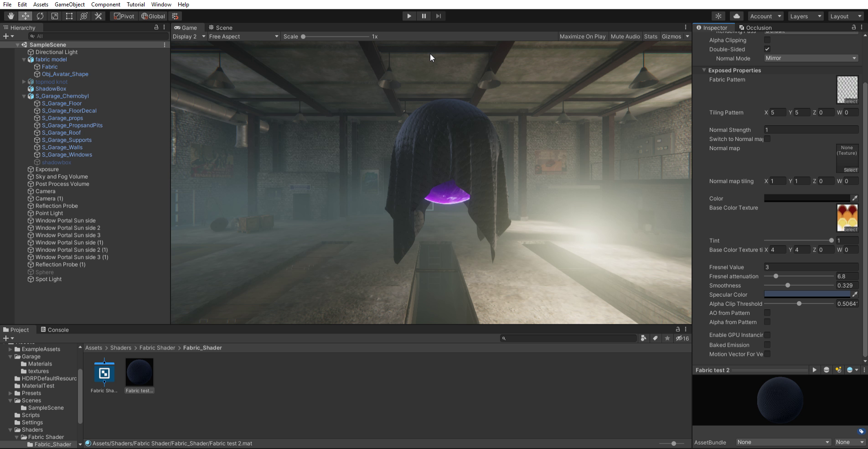Image resolution: width=868 pixels, height=449 pixels.
Task: Toggle Maximize On Play button
Action: [582, 37]
